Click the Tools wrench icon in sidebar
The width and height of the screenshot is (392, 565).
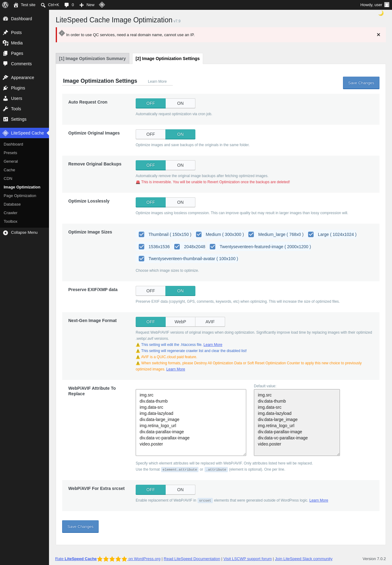[6, 109]
